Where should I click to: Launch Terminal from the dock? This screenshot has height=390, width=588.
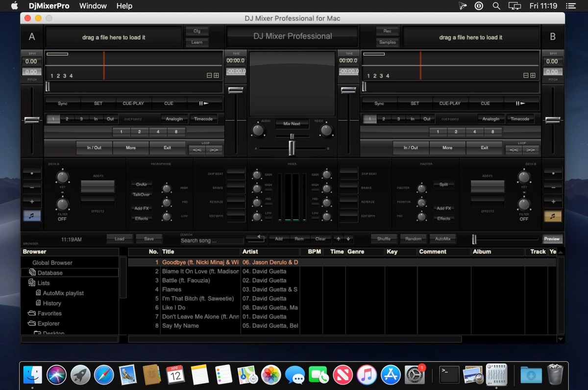coord(449,375)
